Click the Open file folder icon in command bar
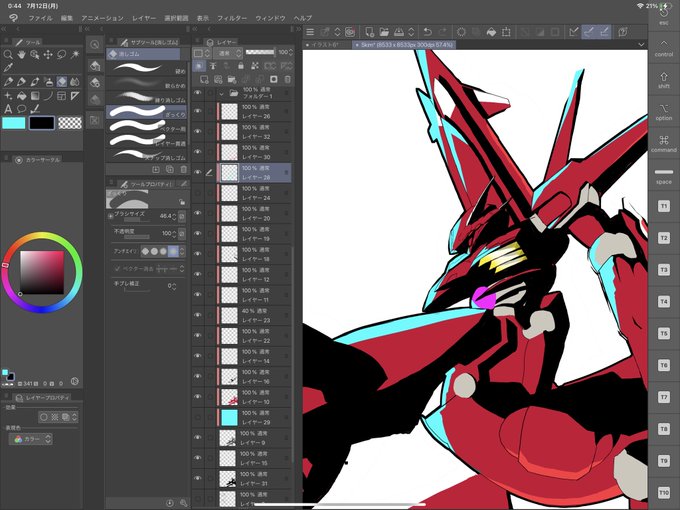Image resolution: width=680 pixels, height=510 pixels. [384, 32]
